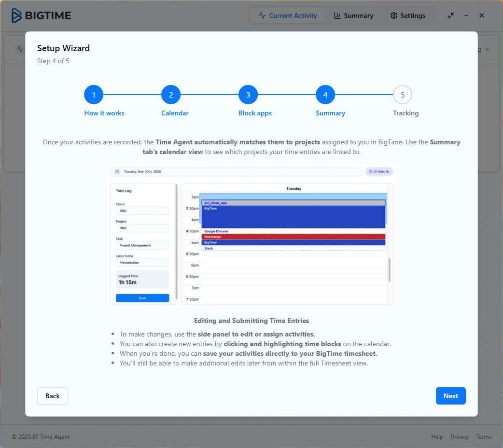The image size is (503, 448).
Task: Close the BigTime window
Action: 481,15
